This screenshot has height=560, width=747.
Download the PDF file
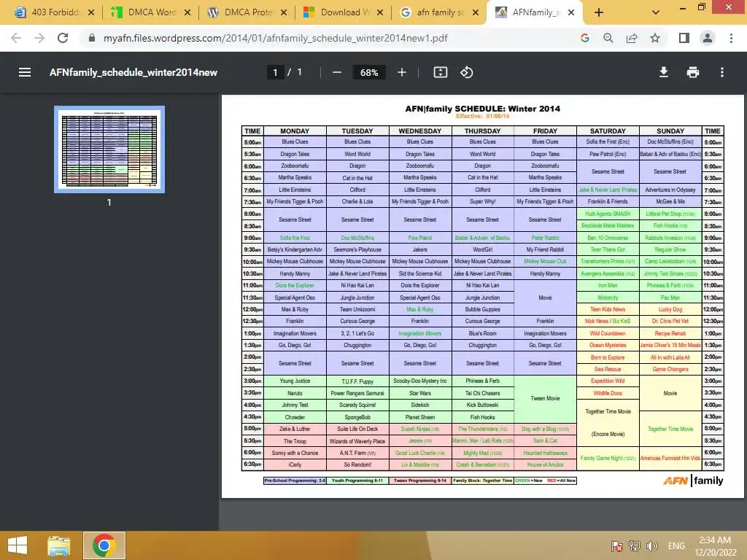click(x=663, y=72)
